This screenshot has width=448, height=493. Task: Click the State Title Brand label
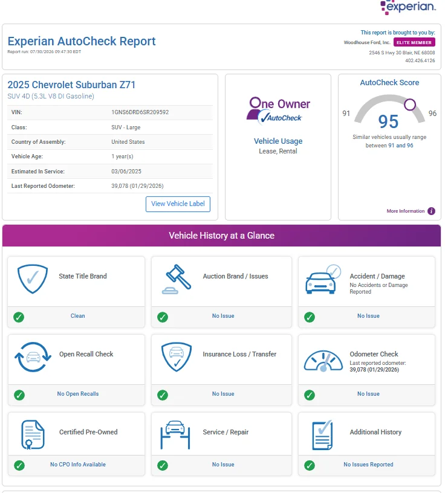click(x=83, y=276)
